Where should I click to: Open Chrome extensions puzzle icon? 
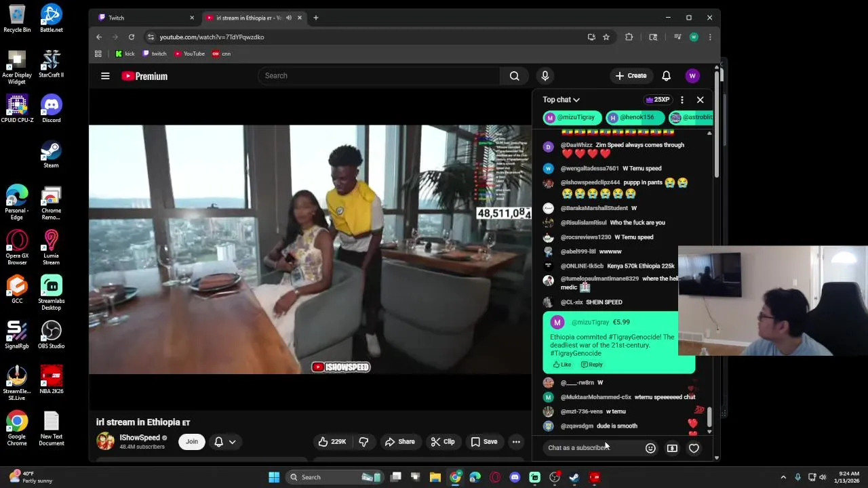(629, 37)
